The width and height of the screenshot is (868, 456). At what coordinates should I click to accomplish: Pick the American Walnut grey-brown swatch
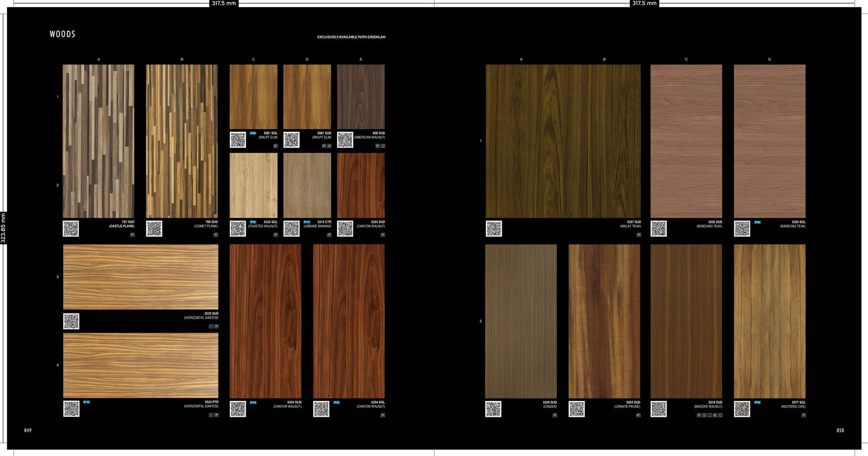[361, 97]
